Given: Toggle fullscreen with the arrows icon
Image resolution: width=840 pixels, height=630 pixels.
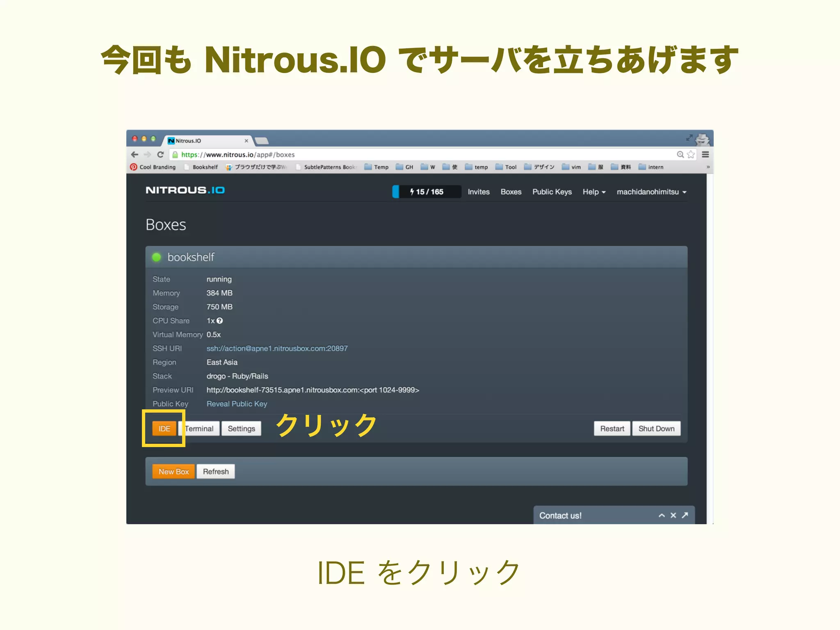Looking at the screenshot, I should coord(689,137).
